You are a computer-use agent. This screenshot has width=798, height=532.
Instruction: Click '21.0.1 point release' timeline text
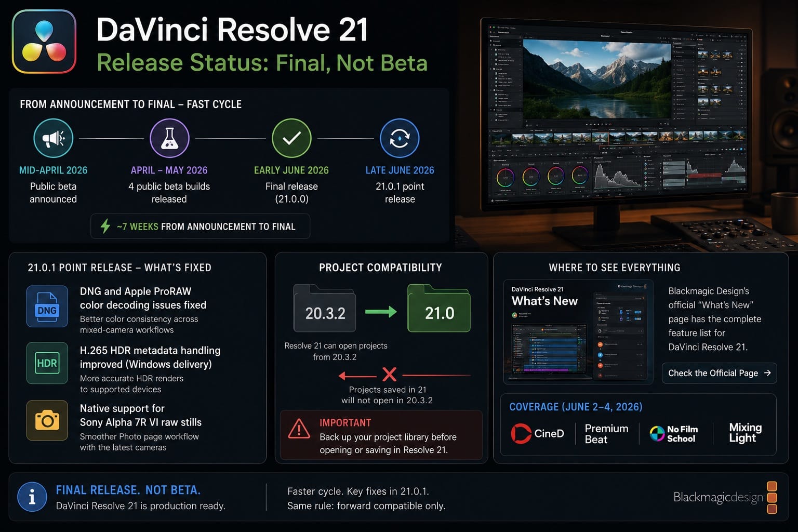coord(400,193)
